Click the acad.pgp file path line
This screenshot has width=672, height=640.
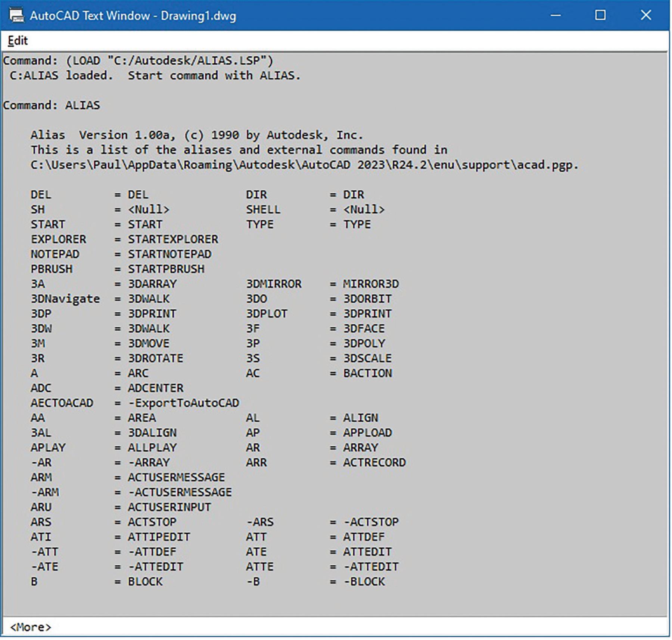305,165
